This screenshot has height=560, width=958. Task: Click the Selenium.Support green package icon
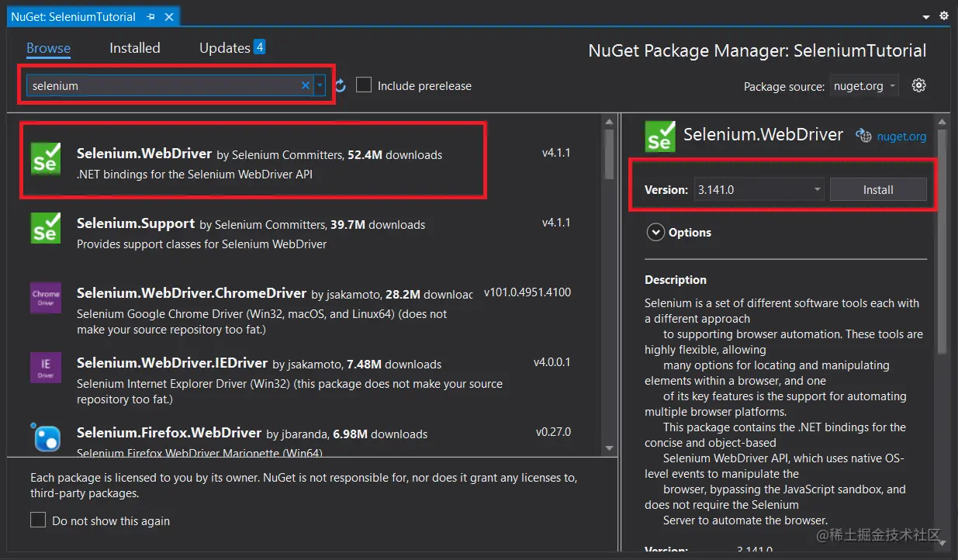pos(46,229)
